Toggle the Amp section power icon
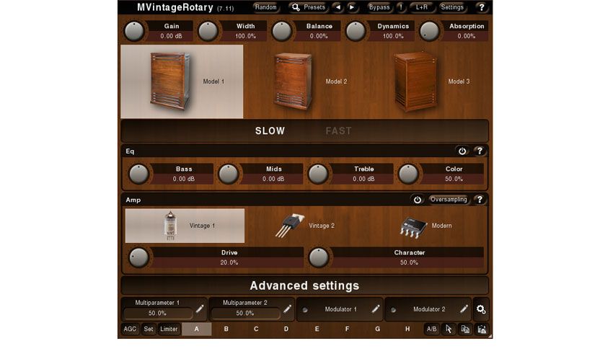The image size is (613, 364). tap(418, 200)
